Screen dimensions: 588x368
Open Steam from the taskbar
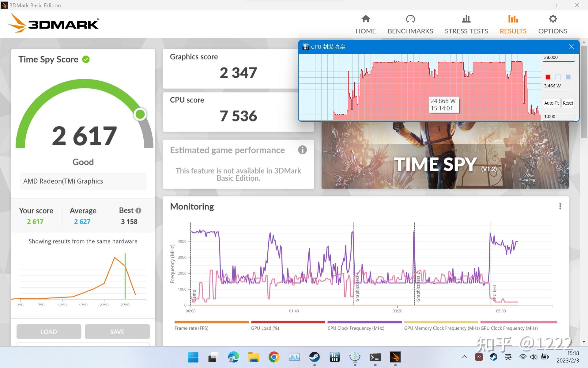coord(314,357)
